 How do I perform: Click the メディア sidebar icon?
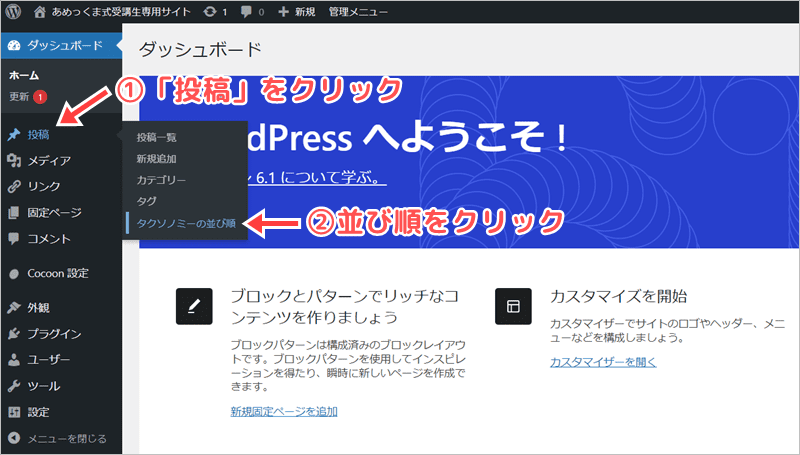(x=14, y=160)
